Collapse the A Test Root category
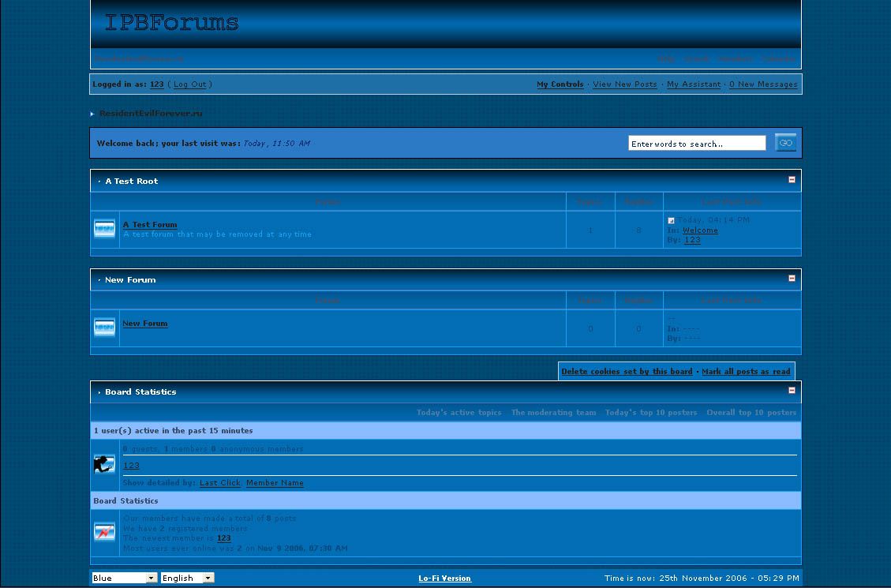891x588 pixels. (792, 180)
